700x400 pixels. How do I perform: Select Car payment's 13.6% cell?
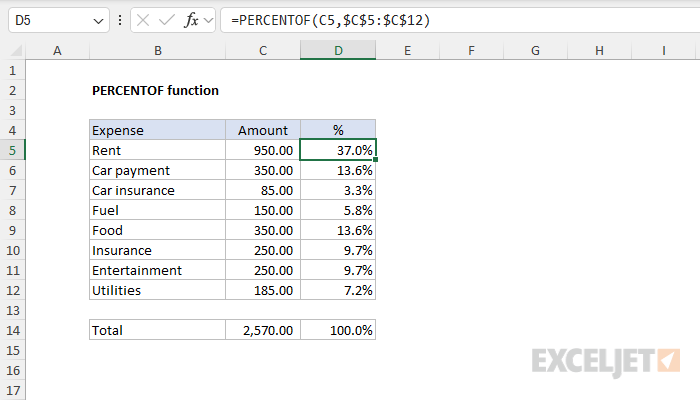point(338,171)
